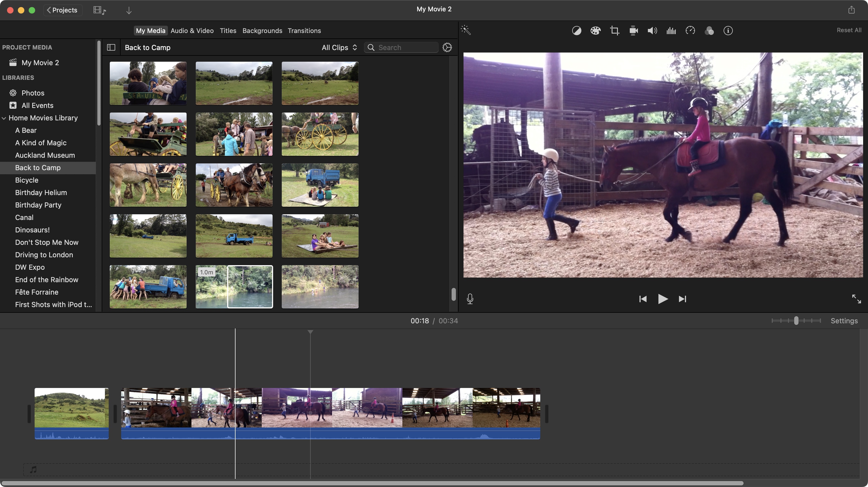Open the clip filter and audio effects tool
868x487 pixels.
[709, 31]
